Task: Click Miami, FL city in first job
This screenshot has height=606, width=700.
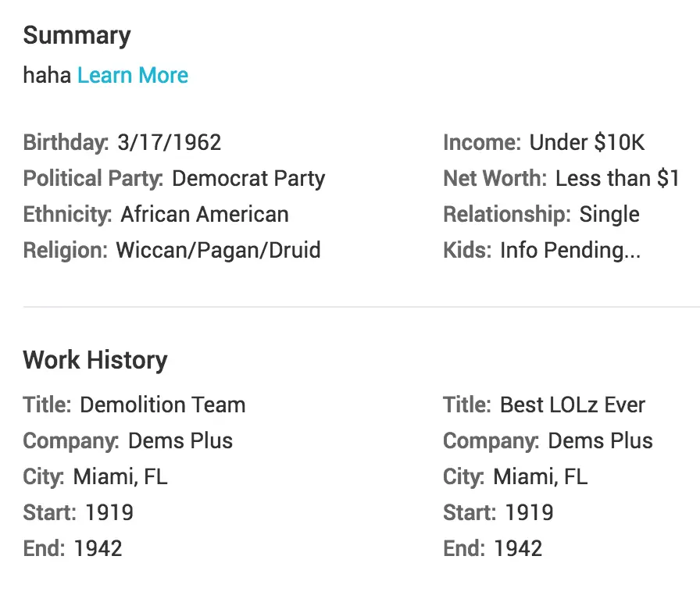Action: pyautogui.click(x=120, y=476)
